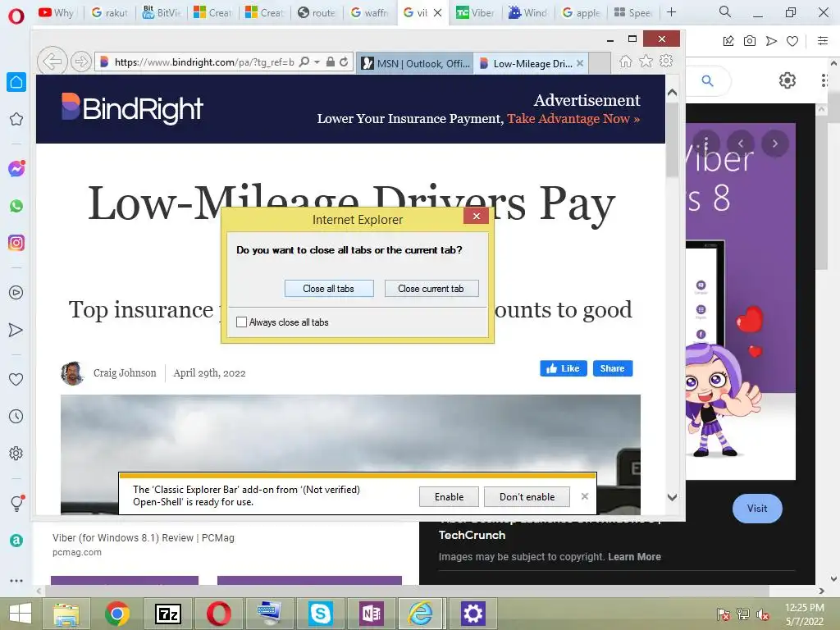
Task: Click Internet Explorer home icon
Action: click(625, 62)
